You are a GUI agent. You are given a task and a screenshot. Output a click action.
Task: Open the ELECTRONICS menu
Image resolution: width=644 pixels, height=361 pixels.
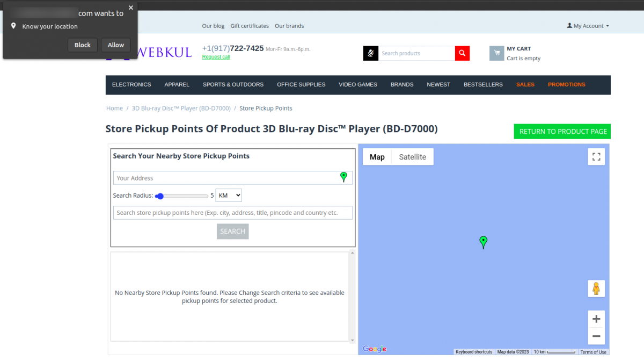(131, 84)
